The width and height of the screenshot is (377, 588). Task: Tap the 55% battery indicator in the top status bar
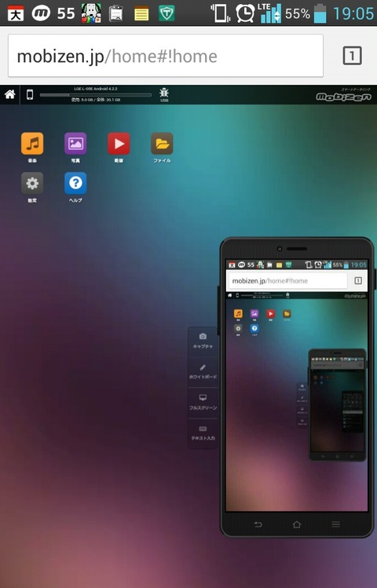306,13
